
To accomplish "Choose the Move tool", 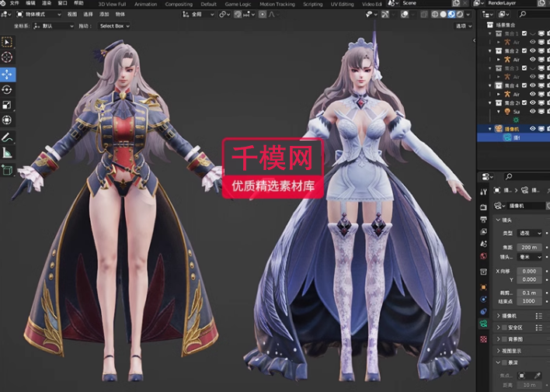I will click(x=7, y=75).
